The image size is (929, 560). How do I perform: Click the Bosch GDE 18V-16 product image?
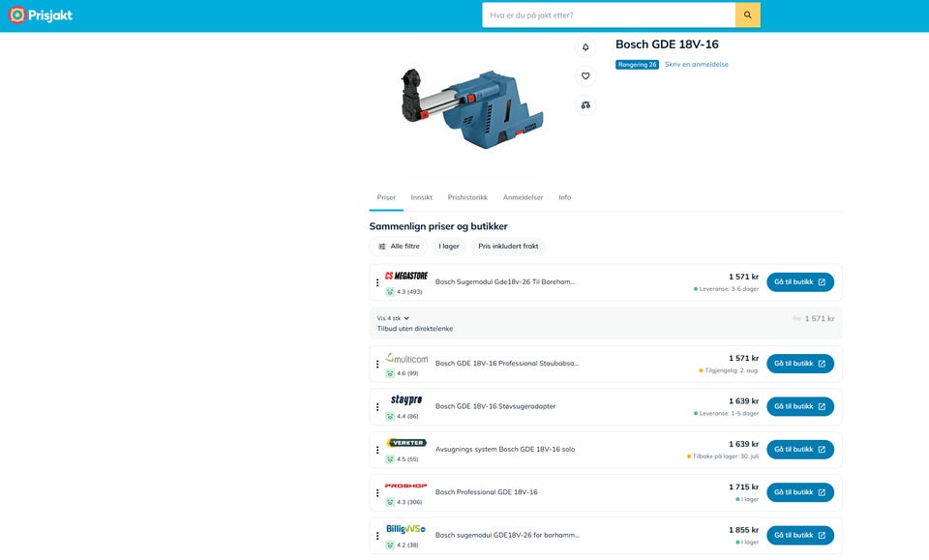[471, 109]
